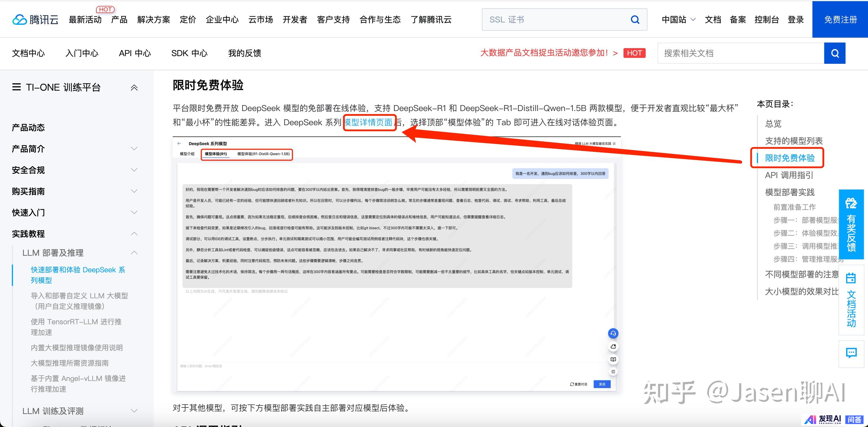
Task: Expand the 购买指南 section
Action: tap(134, 191)
